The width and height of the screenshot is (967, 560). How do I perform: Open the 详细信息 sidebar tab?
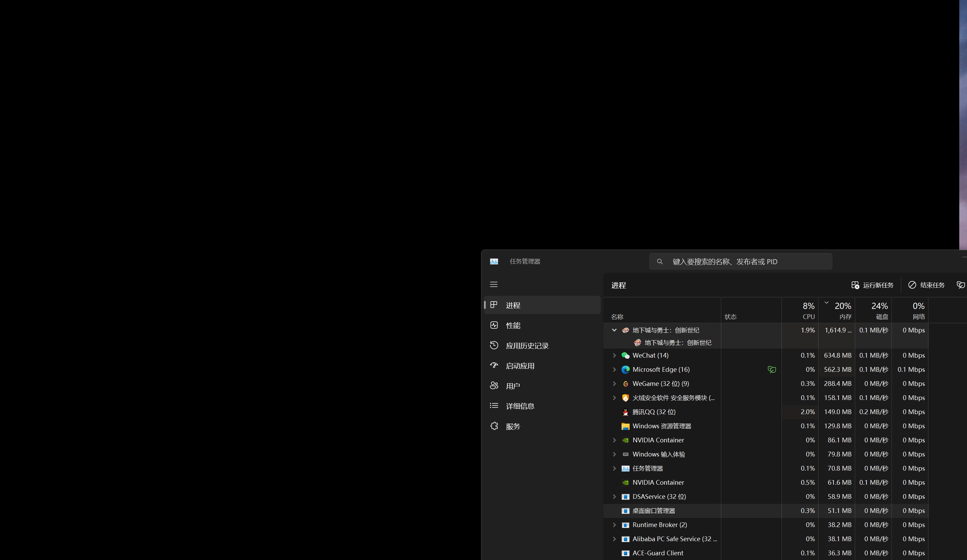pos(542,406)
